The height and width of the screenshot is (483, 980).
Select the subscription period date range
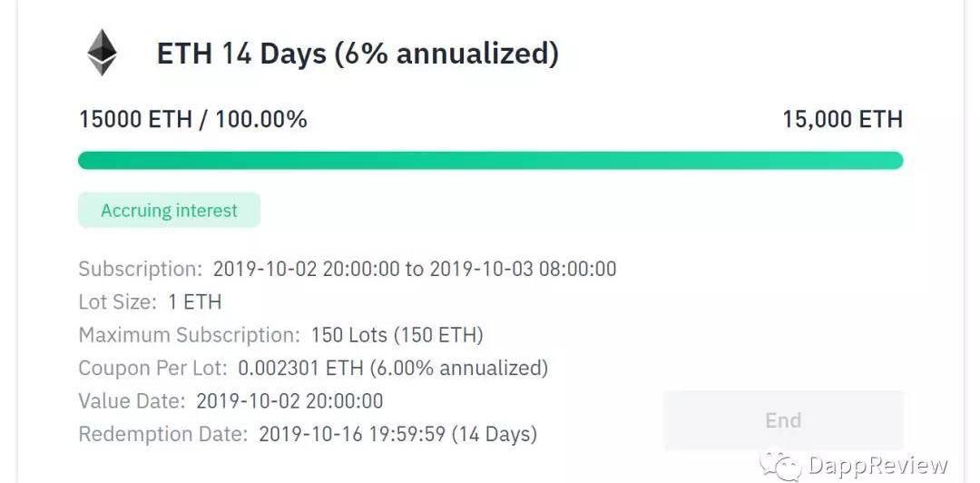[x=415, y=269]
